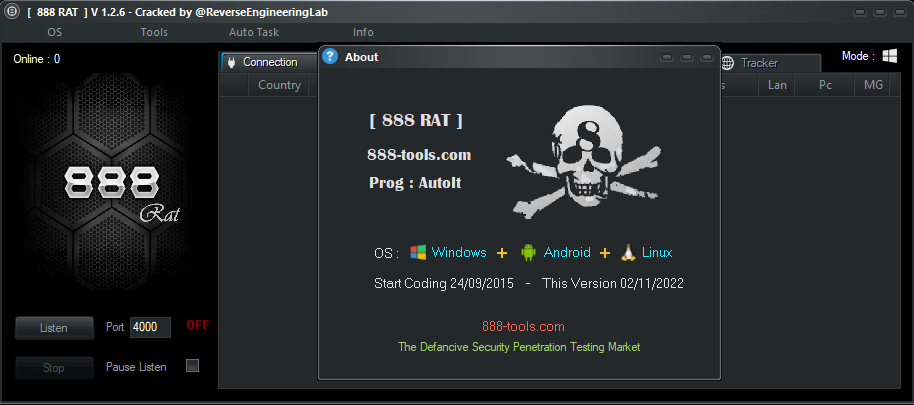Image resolution: width=914 pixels, height=405 pixels.
Task: Click the Windows logo next to Mode
Action: (x=890, y=56)
